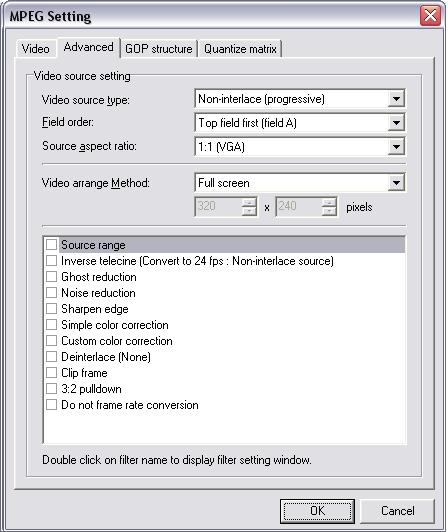This screenshot has height=532, width=448.
Task: Click the Cancel button
Action: (397, 511)
